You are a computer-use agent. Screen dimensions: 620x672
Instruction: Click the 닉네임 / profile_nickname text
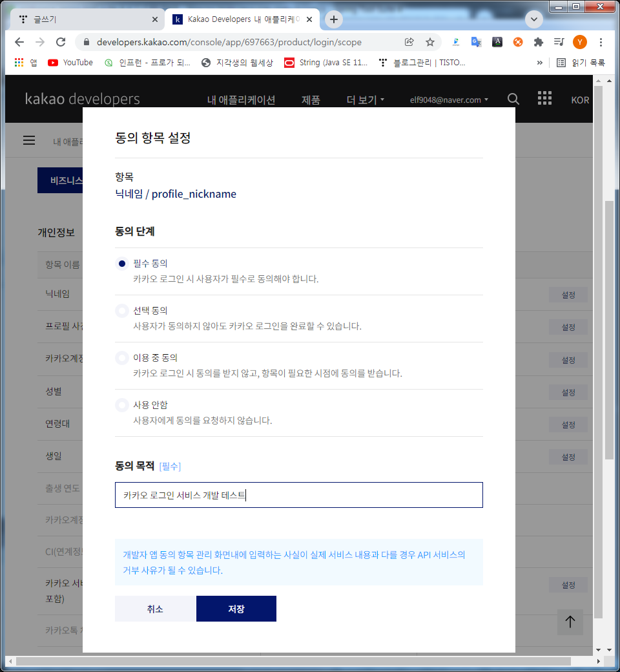176,194
